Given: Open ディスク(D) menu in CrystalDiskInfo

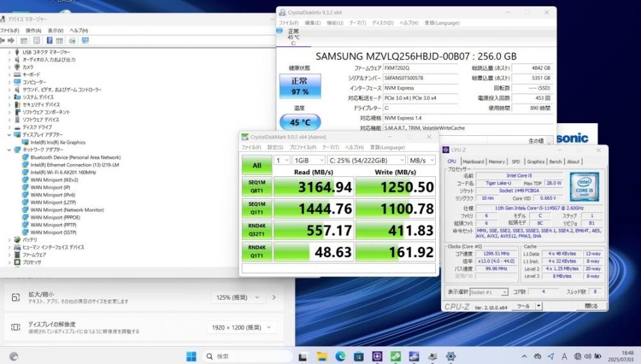Looking at the screenshot, I should (383, 23).
